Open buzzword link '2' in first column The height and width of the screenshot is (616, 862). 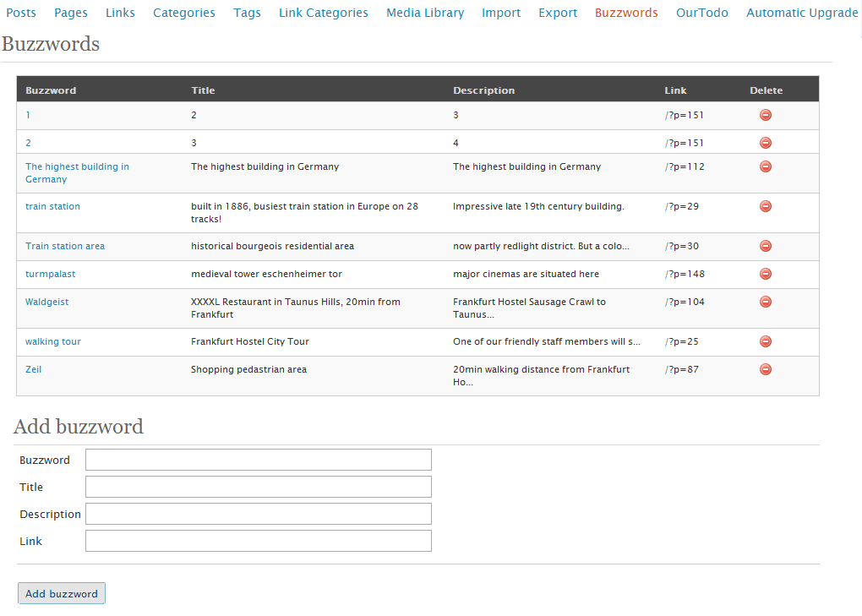[28, 143]
